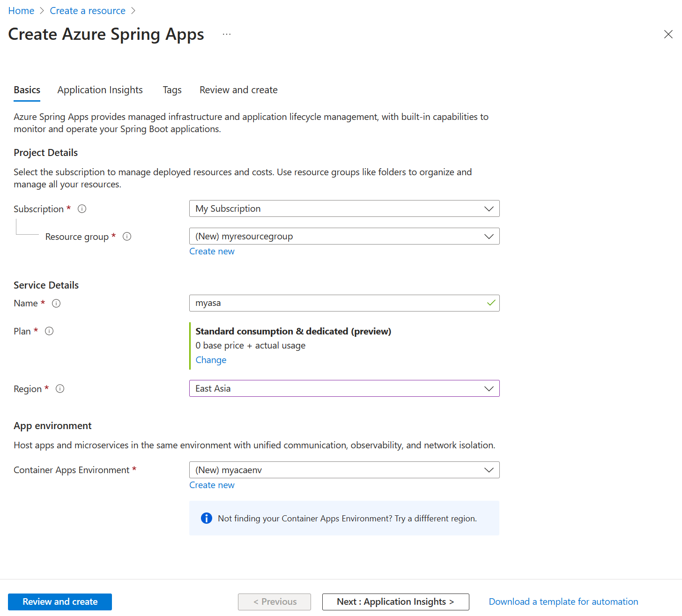Switch to the Application Insights tab
This screenshot has width=682, height=616.
[x=100, y=90]
